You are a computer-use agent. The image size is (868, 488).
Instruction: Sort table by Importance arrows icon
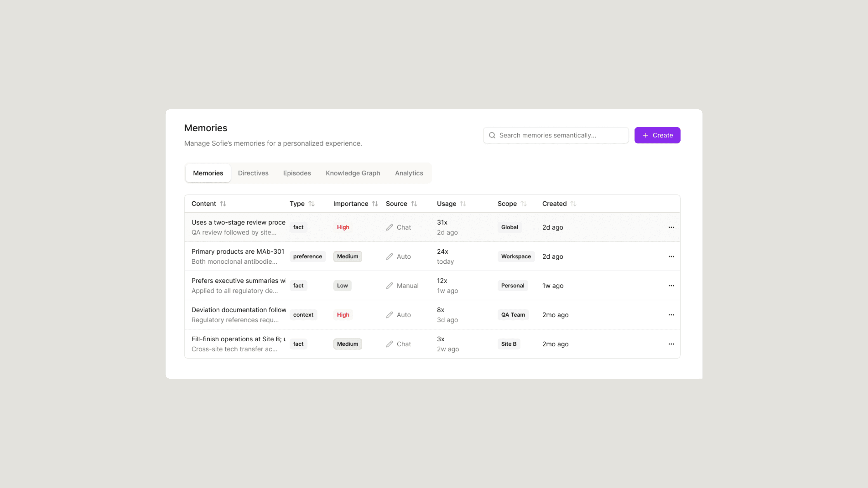click(x=375, y=204)
